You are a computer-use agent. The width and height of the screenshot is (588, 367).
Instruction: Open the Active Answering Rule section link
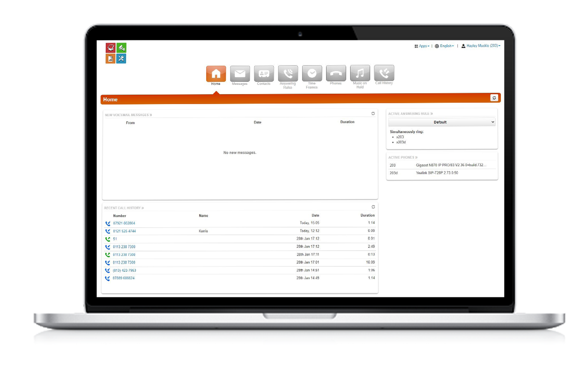click(411, 114)
